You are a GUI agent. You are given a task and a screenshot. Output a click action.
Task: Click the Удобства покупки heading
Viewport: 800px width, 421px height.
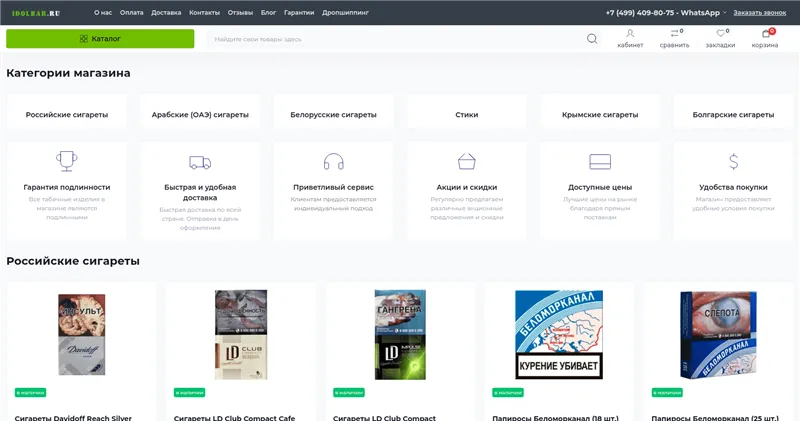pos(733,187)
